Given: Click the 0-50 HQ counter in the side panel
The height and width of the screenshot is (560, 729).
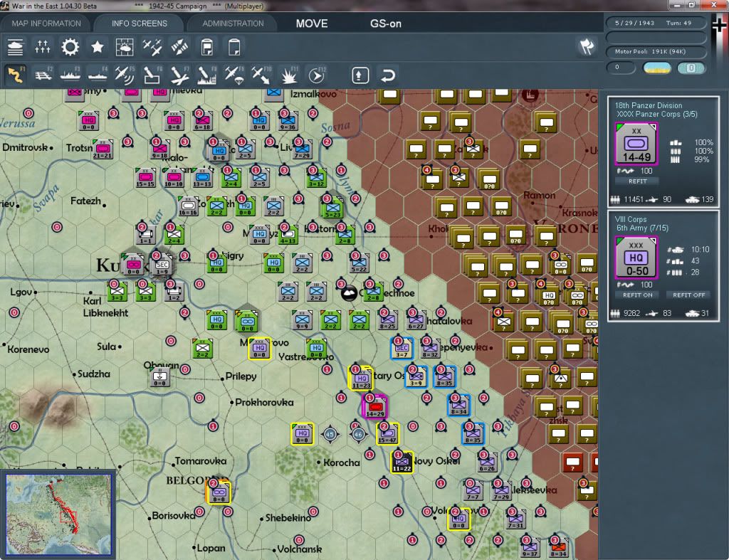Looking at the screenshot, I should tap(636, 257).
